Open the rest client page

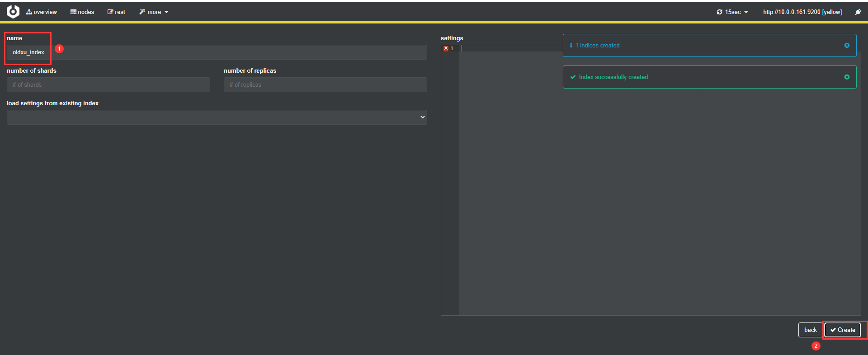(x=116, y=12)
